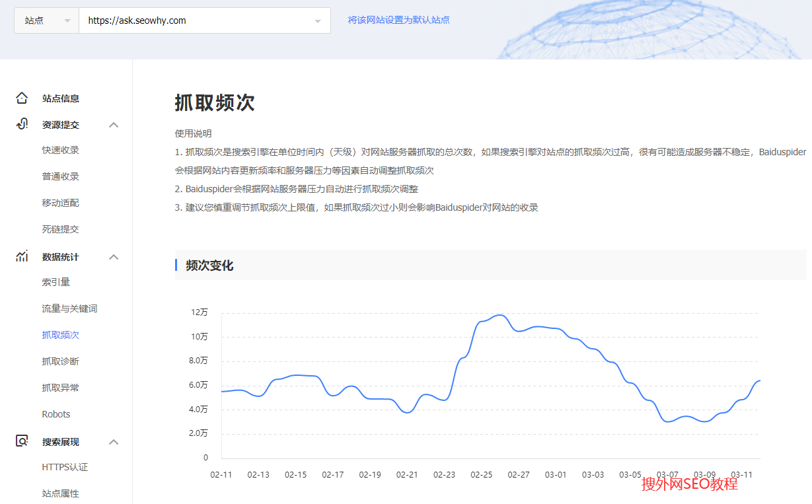Image resolution: width=812 pixels, height=504 pixels.
Task: Open 抓取诊断 in the sidebar
Action: tap(60, 361)
